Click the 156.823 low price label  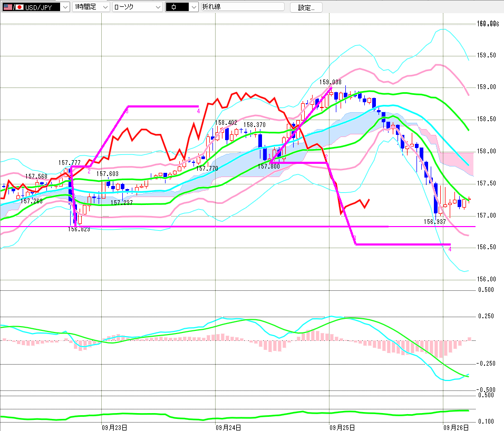pyautogui.click(x=79, y=229)
